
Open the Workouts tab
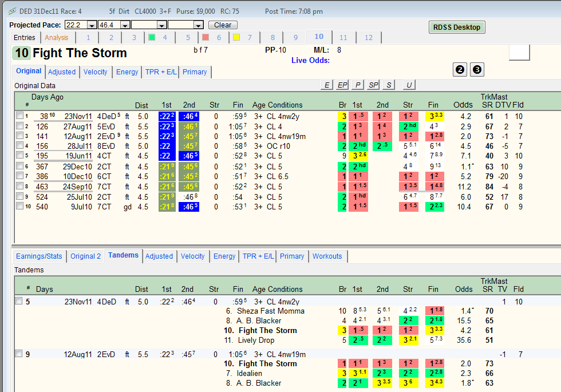(x=327, y=256)
